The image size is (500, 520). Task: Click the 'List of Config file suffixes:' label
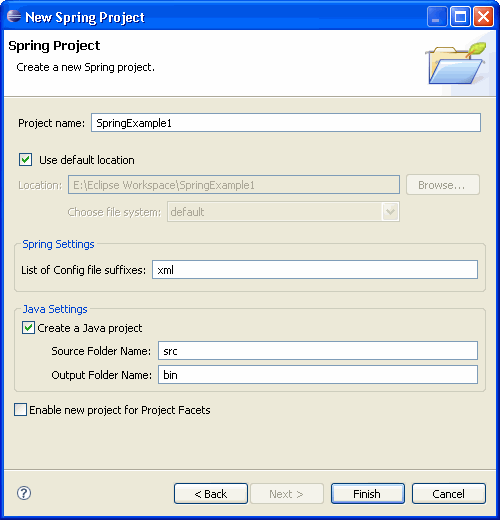tap(83, 270)
